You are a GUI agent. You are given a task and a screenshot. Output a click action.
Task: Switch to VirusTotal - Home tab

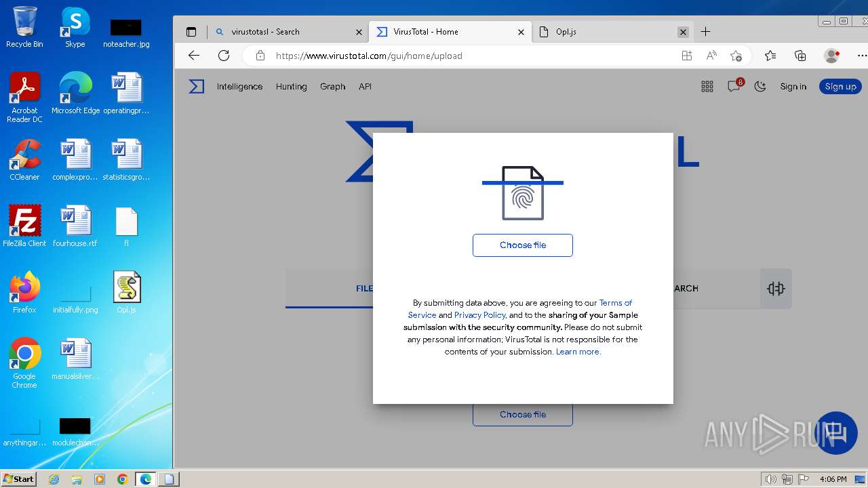pos(450,32)
